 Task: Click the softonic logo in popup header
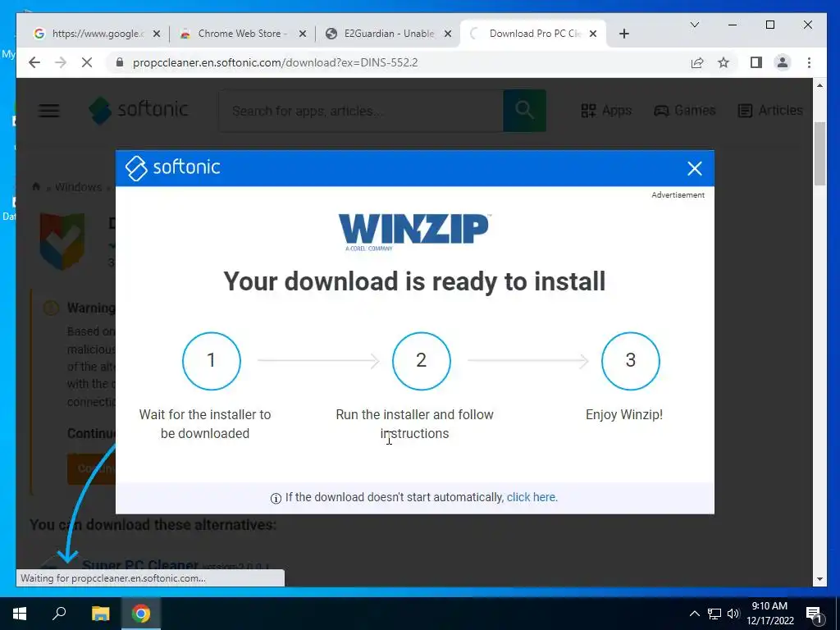coord(172,168)
